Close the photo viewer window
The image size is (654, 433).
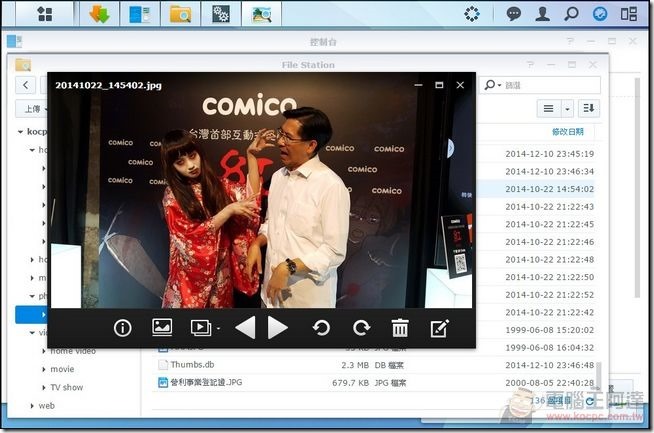pos(460,85)
